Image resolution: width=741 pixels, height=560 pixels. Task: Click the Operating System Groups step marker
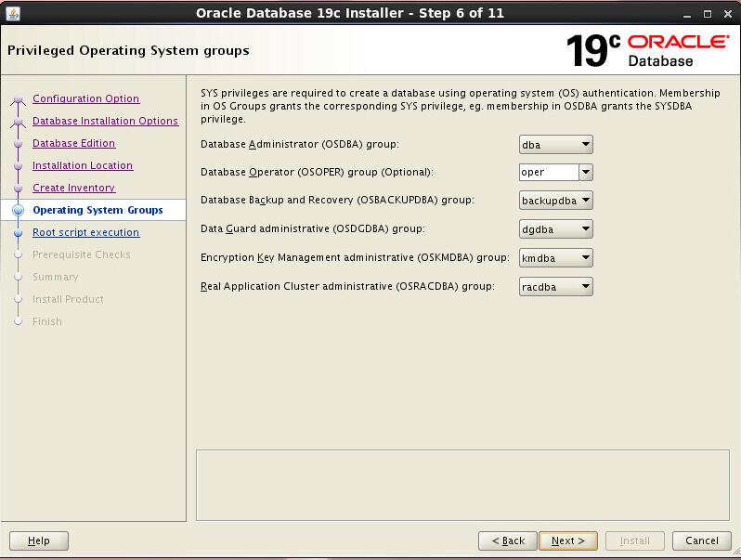coord(18,211)
